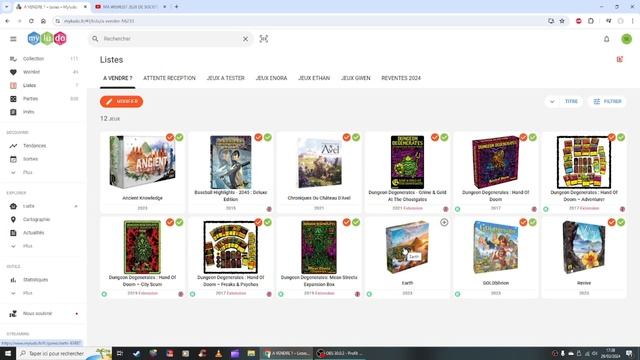
Task: Open the notifications bell
Action: [607, 39]
